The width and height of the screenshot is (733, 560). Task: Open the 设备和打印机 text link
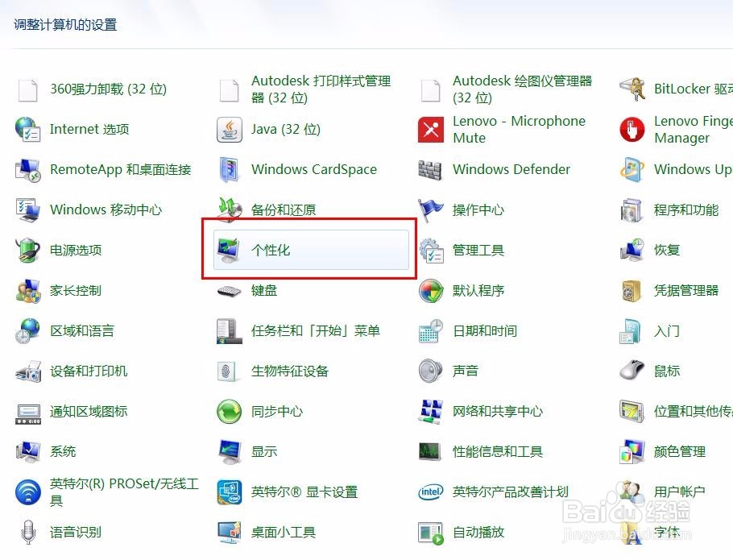pos(89,371)
